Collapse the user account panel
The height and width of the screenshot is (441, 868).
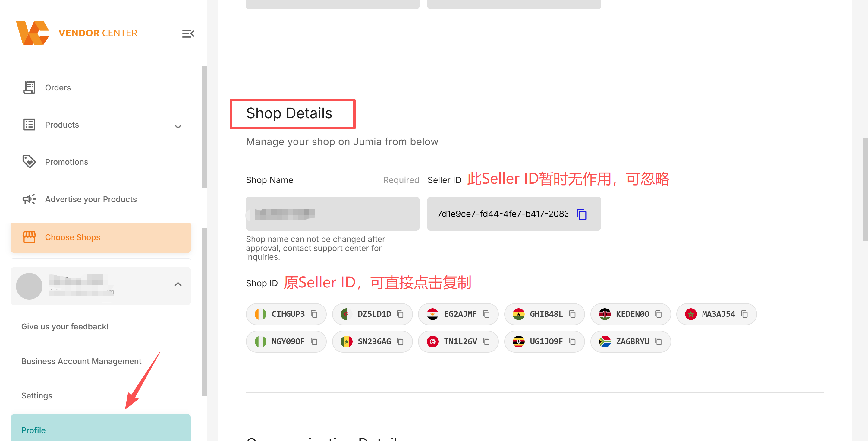178,284
